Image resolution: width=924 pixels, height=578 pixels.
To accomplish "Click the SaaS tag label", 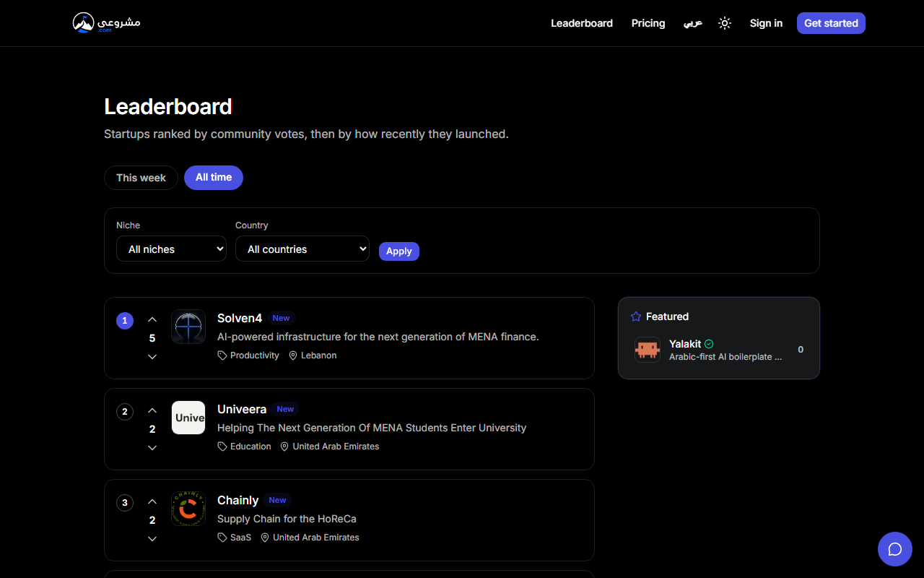I will click(x=241, y=538).
